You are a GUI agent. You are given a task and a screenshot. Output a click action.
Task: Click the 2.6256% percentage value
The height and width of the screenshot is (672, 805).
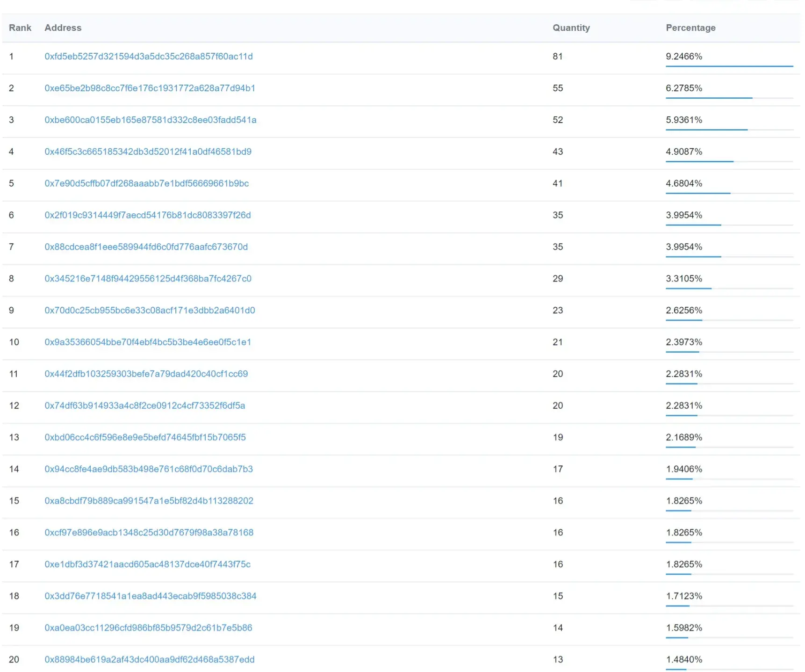pos(684,311)
